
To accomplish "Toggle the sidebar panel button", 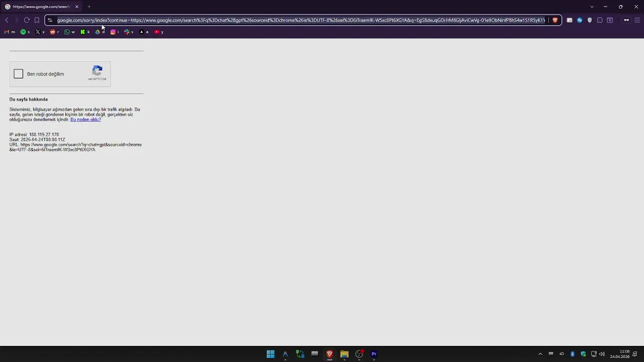I will [610, 20].
